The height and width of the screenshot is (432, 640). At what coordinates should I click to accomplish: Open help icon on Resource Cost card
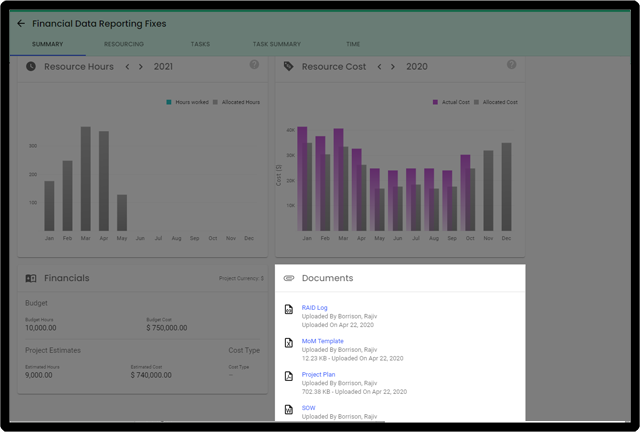[x=511, y=65]
